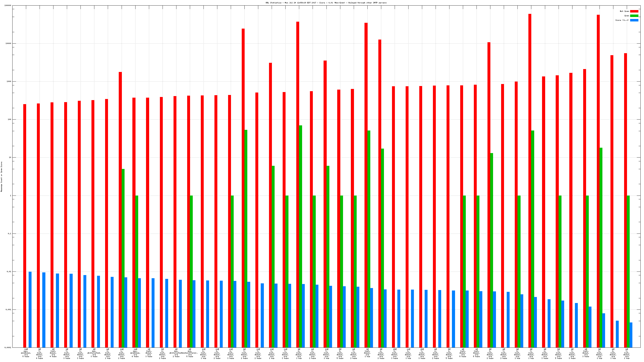
Task: Click the 'Message Count or Spam Score' axis label
Action: [2, 177]
